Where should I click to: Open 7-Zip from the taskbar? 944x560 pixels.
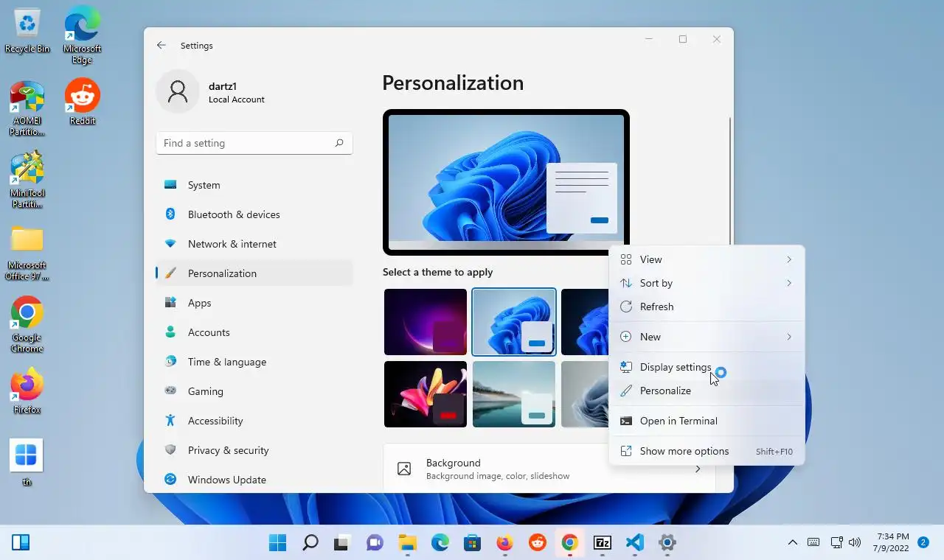[603, 543]
